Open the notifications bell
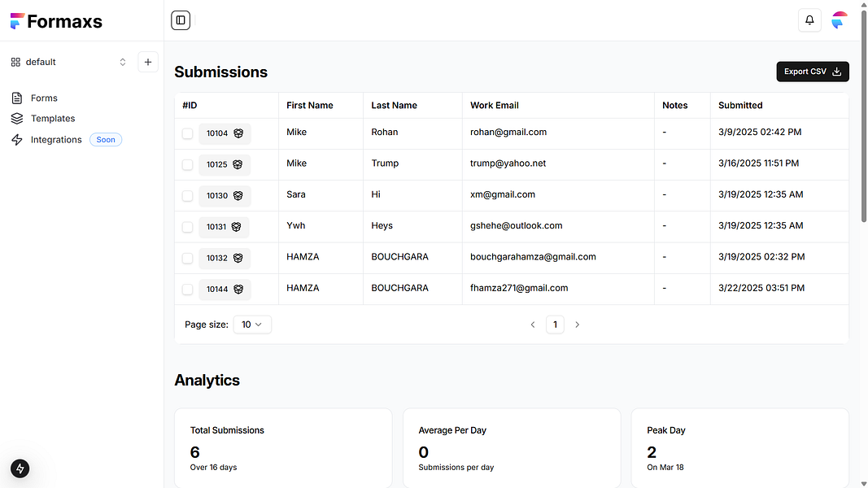Viewport: 868px width, 488px height. 809,20
